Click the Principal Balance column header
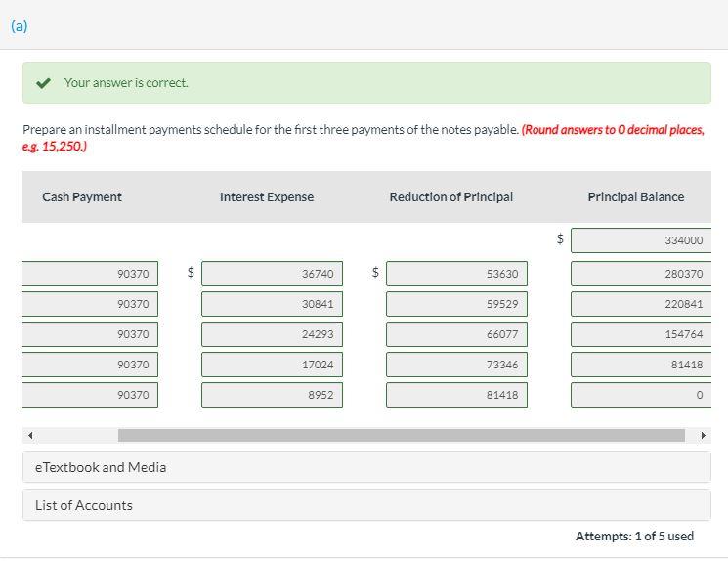The width and height of the screenshot is (728, 561). (x=636, y=196)
